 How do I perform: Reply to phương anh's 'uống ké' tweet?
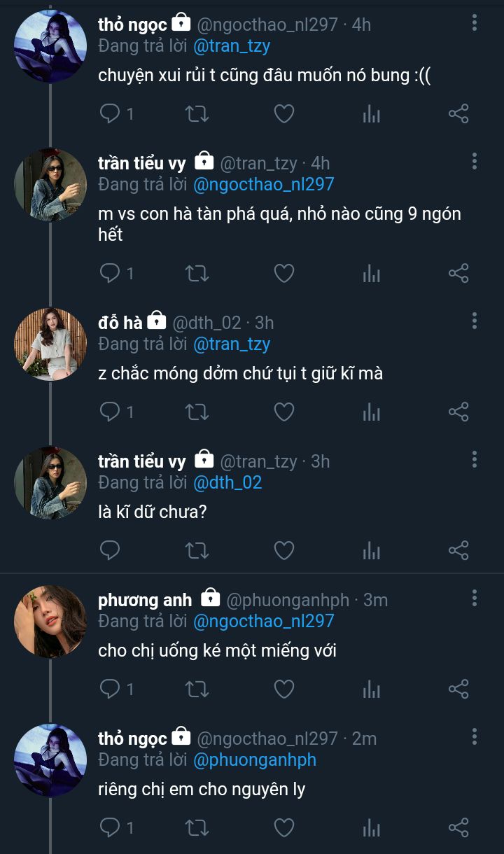[x=110, y=689]
